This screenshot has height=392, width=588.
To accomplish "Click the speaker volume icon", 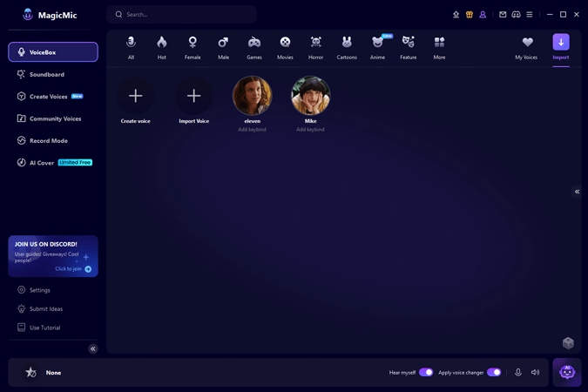I will 535,372.
